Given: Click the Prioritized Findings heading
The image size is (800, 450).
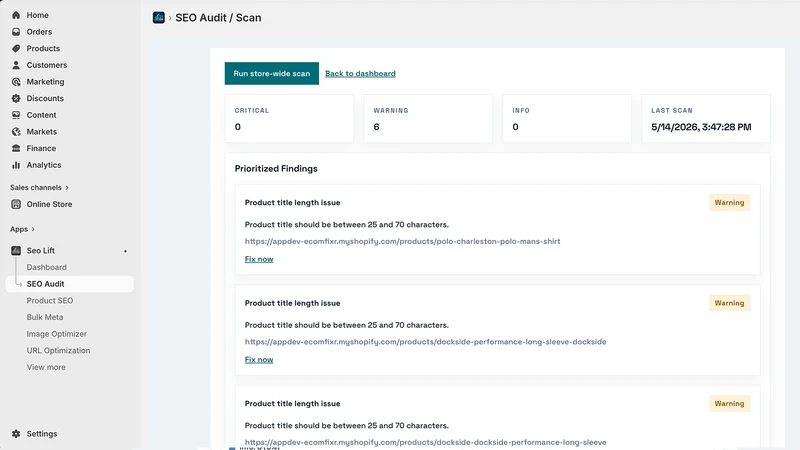Looking at the screenshot, I should [276, 169].
